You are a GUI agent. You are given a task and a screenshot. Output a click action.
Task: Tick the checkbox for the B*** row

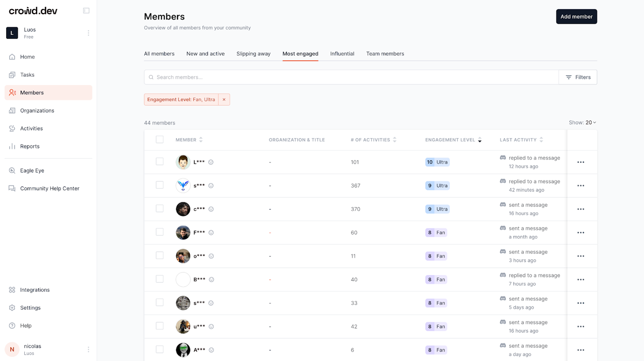(159, 279)
